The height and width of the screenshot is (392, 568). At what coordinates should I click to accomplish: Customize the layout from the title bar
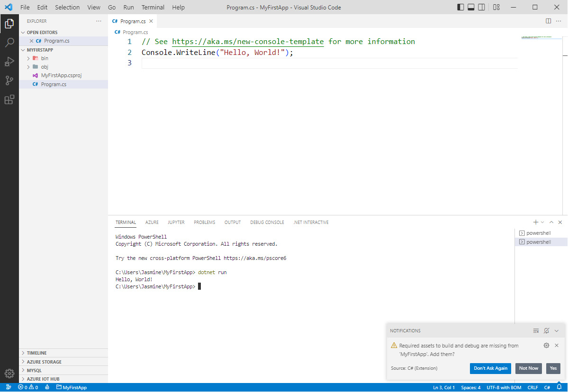click(496, 7)
